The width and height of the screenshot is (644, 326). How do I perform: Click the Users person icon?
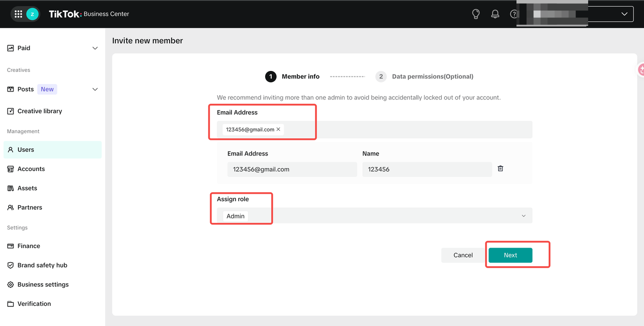click(x=11, y=150)
